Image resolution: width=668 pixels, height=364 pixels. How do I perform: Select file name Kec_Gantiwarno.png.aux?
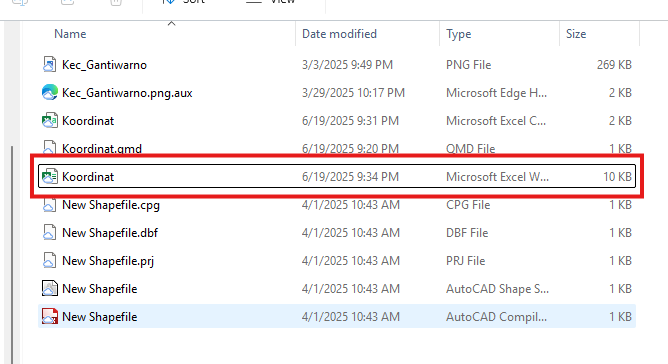127,93
